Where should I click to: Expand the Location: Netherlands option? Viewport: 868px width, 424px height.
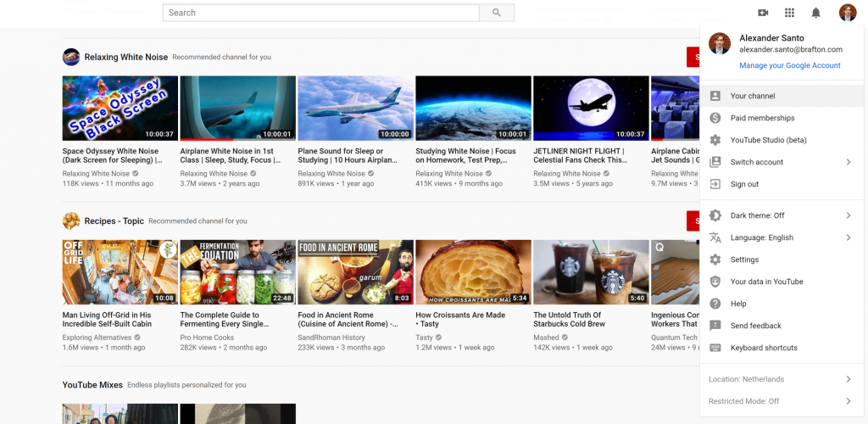(848, 379)
